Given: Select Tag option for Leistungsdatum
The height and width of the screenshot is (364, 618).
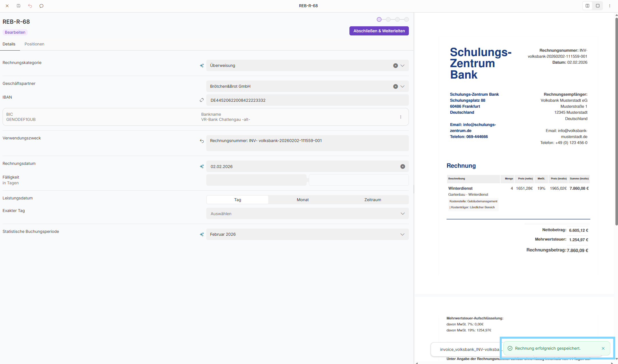Looking at the screenshot, I should click(237, 200).
